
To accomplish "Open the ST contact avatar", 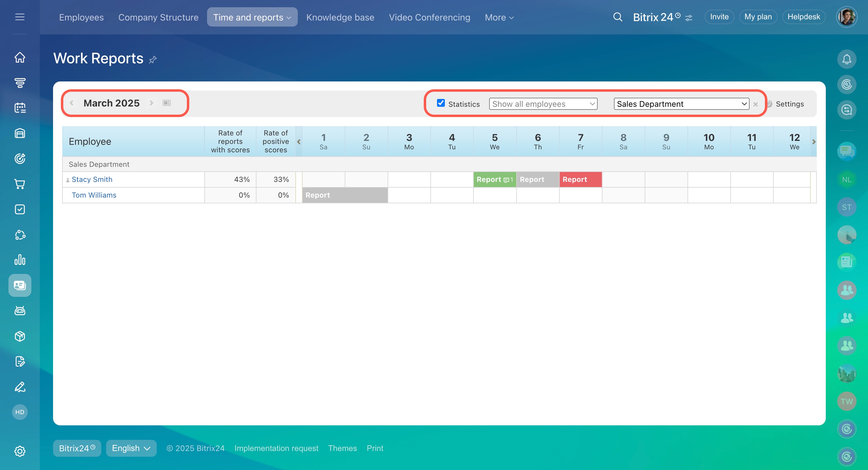I will [846, 207].
